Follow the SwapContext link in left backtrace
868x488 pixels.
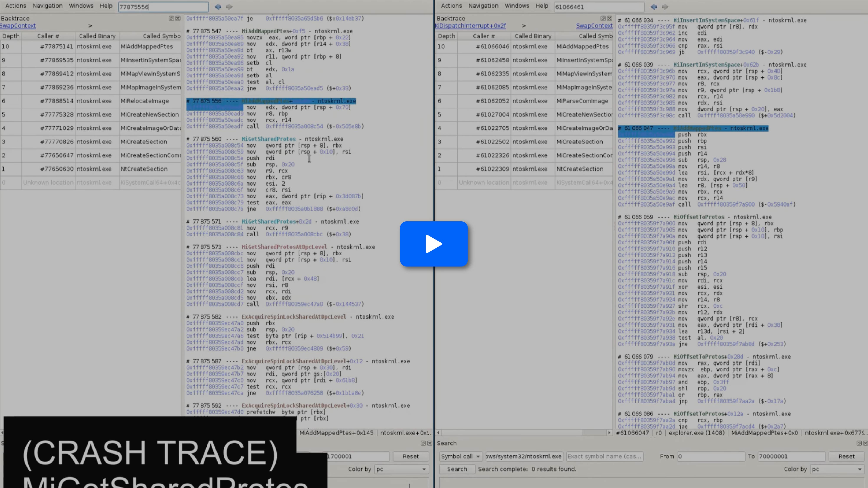[18, 26]
